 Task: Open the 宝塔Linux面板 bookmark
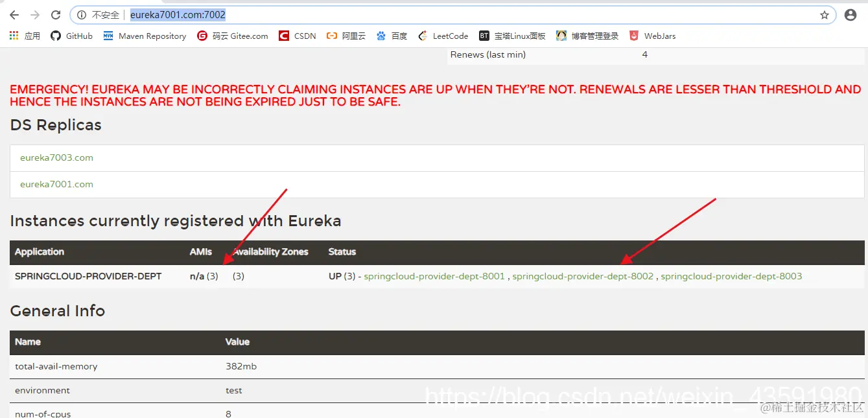pyautogui.click(x=512, y=36)
